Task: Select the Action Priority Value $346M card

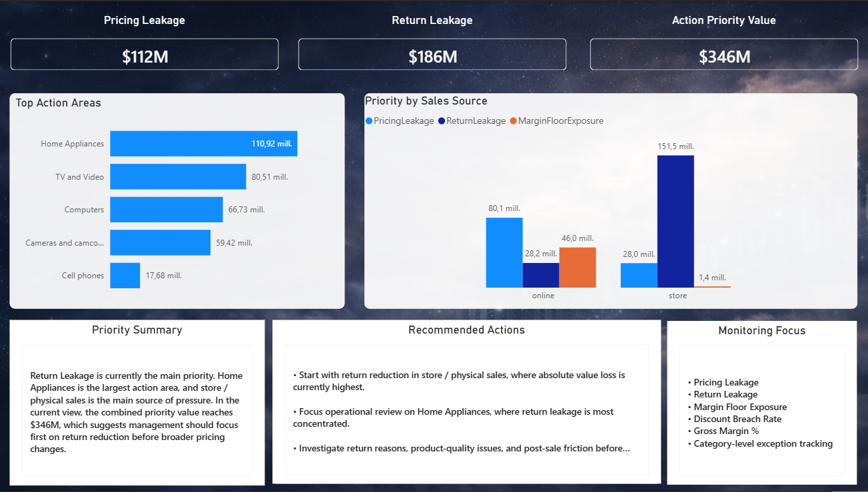Action: pos(723,54)
